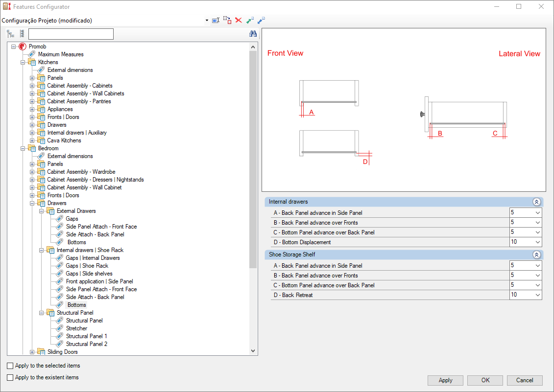Select Cabinet Assembly - Wall Cabinets item

click(86, 93)
